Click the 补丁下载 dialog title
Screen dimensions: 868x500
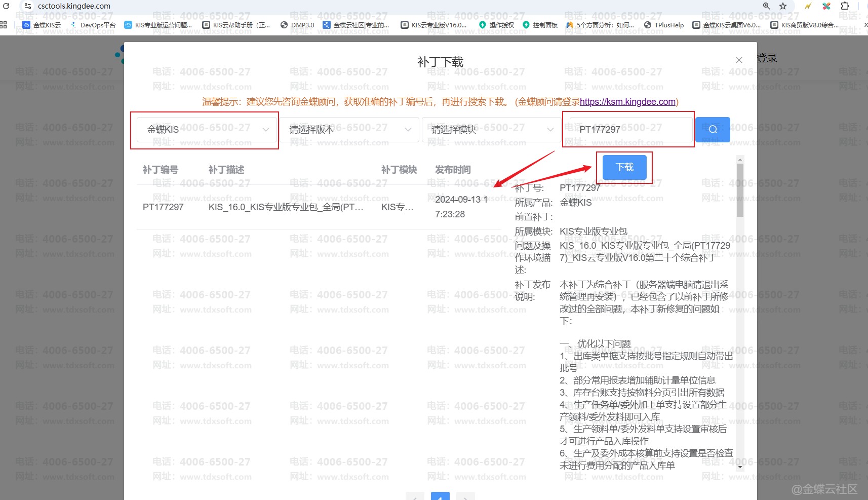[x=440, y=62]
